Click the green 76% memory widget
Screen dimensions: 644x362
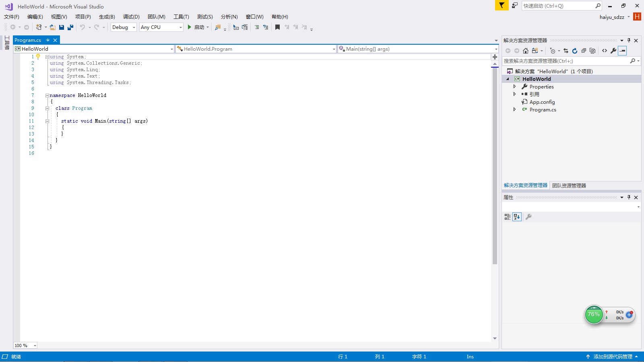[x=594, y=315]
